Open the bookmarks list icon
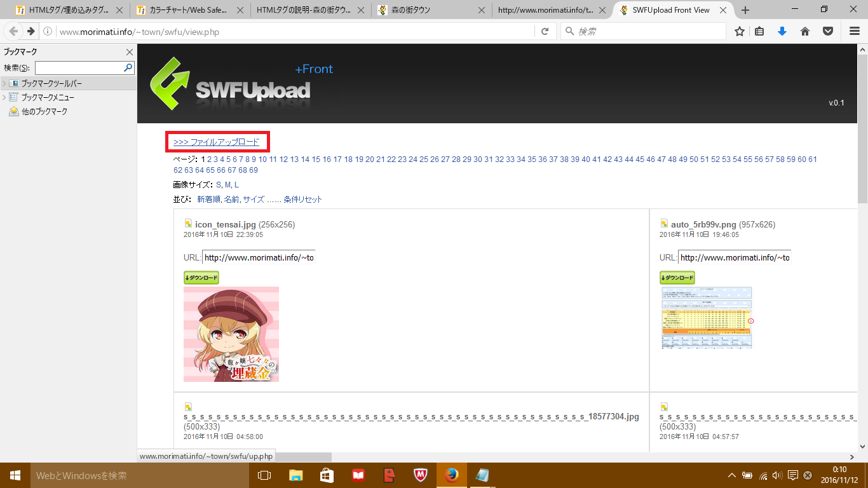 (x=760, y=31)
